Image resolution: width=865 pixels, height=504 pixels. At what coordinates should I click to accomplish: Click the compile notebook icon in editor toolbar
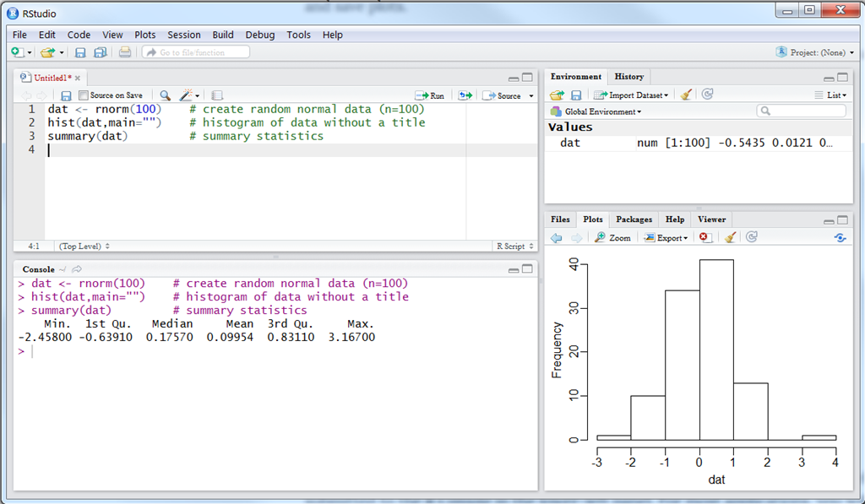(217, 95)
